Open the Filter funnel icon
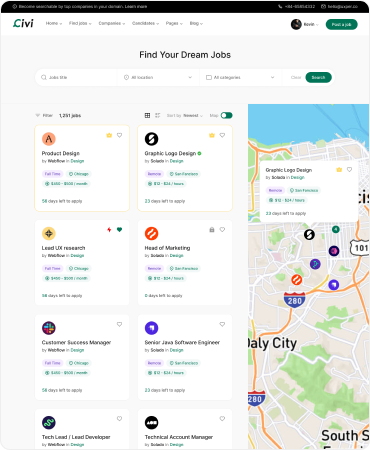The width and height of the screenshot is (370, 450). pos(38,115)
